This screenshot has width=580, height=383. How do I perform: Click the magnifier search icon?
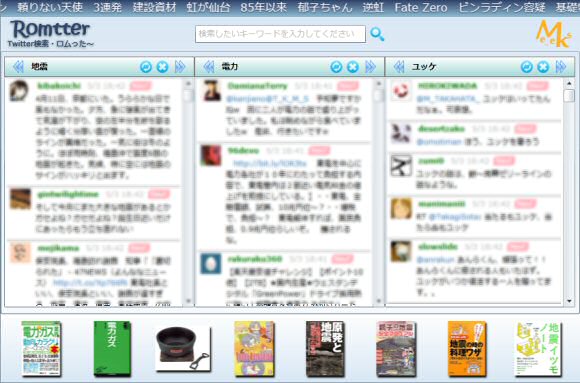(x=377, y=34)
